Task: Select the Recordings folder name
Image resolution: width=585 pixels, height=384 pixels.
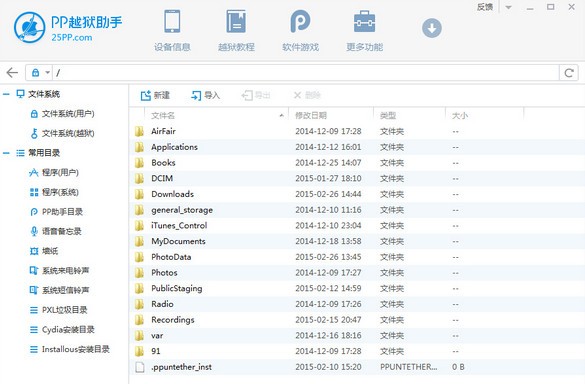Action: (173, 320)
